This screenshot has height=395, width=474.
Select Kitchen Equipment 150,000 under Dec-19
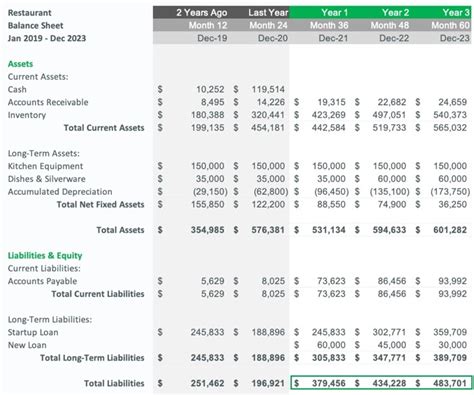tap(208, 166)
